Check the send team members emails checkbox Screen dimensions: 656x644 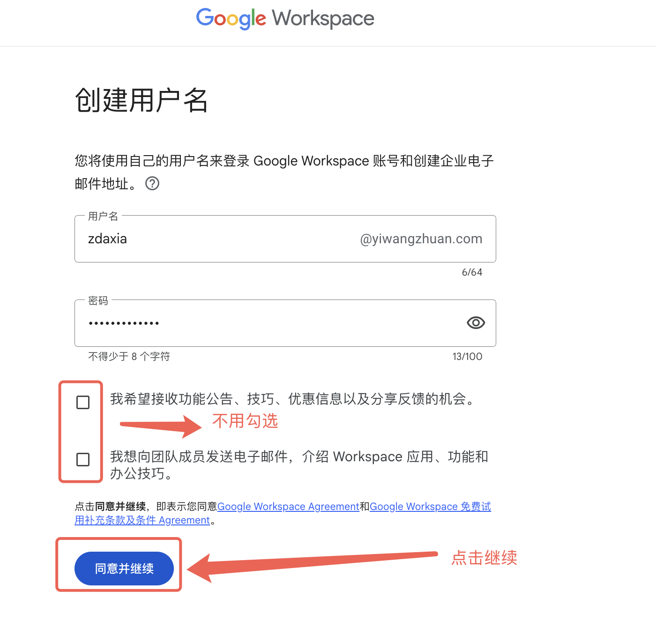click(x=83, y=459)
